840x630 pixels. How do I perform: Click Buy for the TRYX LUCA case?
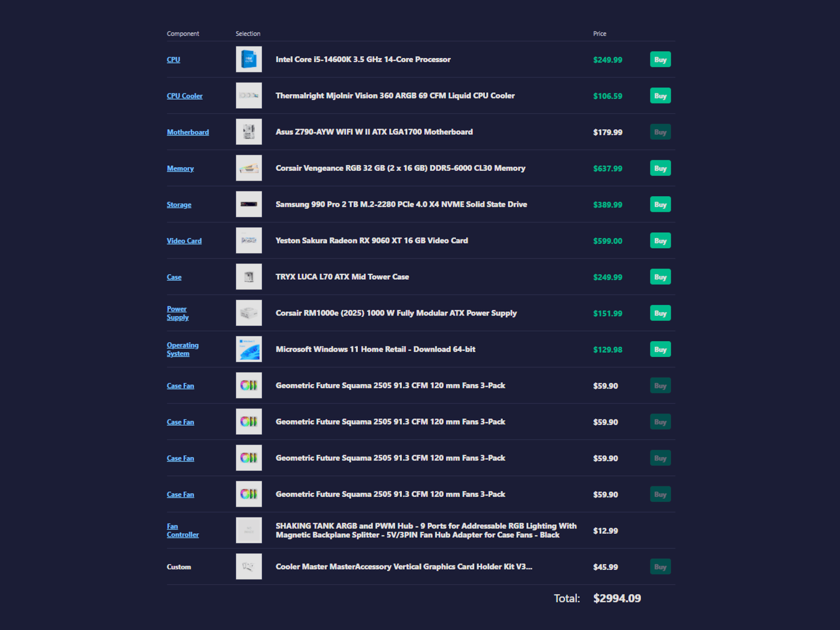coord(660,277)
